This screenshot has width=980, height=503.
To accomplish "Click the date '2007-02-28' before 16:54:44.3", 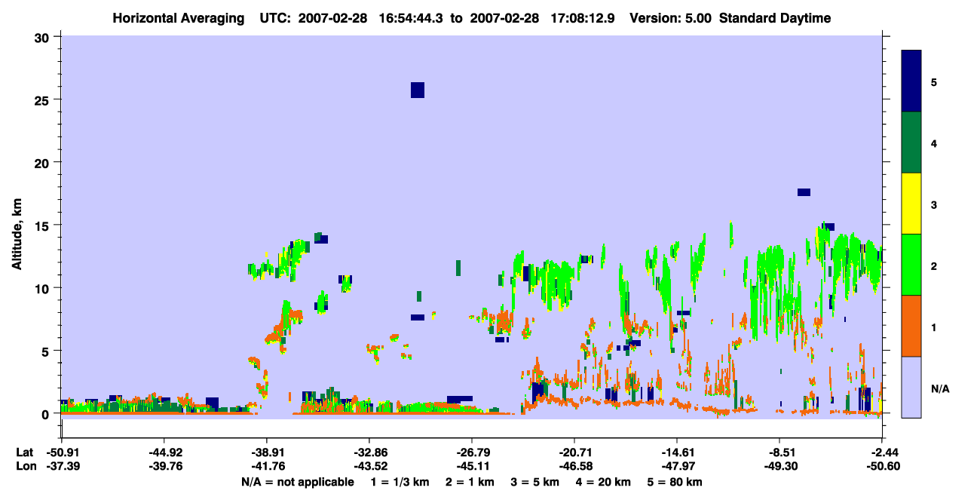I will (x=332, y=18).
